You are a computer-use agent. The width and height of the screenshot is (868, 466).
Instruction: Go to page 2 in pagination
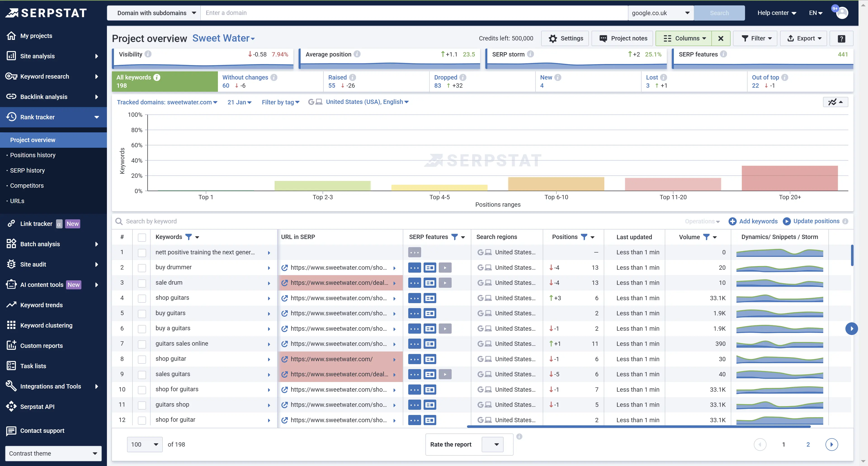tap(808, 445)
